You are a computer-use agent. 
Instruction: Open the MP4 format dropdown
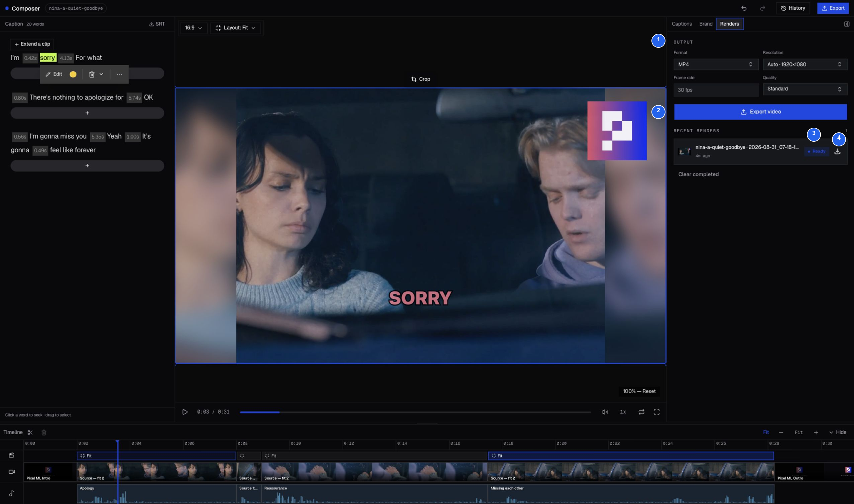pos(716,64)
